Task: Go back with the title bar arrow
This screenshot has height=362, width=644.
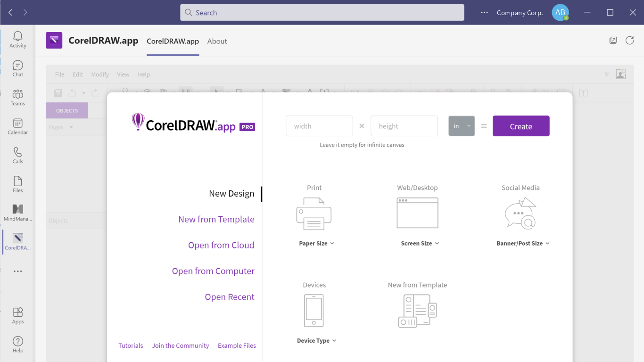Action: click(10, 13)
